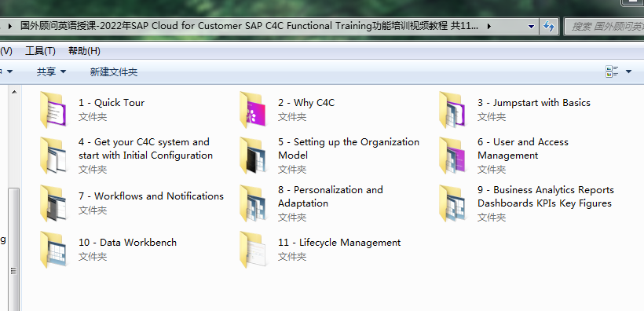Open the '1 - Quick Tour' folder icon
The width and height of the screenshot is (644, 311).
[53, 110]
